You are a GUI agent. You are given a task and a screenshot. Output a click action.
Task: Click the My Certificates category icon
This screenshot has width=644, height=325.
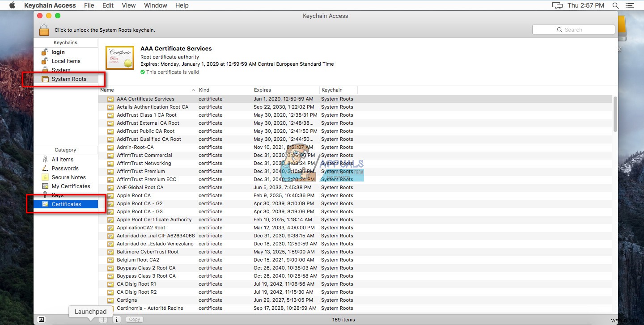(45, 186)
